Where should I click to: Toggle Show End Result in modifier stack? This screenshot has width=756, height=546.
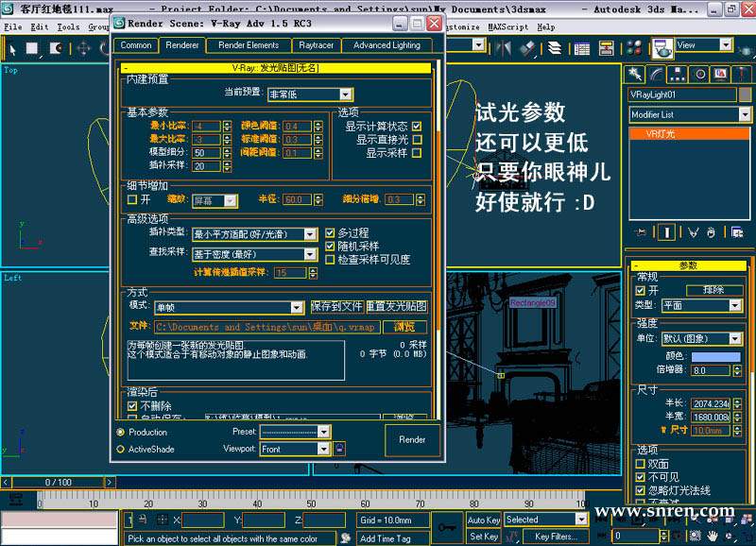(x=667, y=232)
